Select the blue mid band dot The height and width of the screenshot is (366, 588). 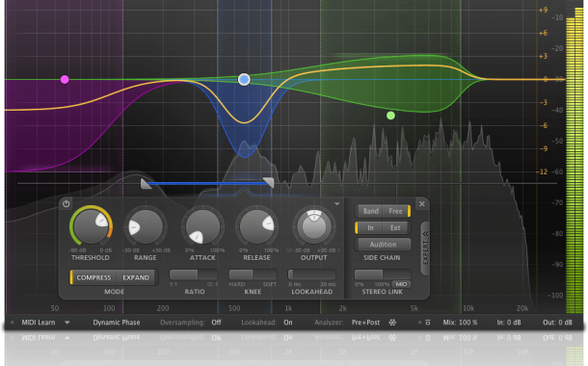[x=244, y=79]
